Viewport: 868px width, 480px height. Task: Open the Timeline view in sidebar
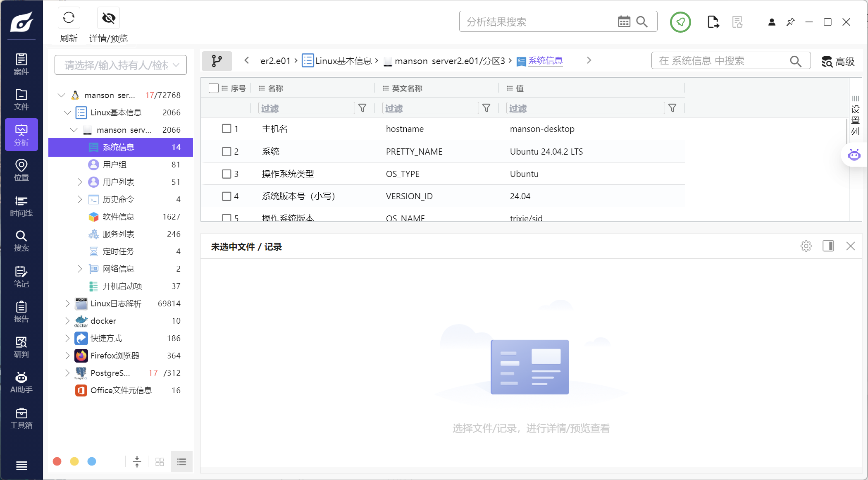tap(21, 206)
